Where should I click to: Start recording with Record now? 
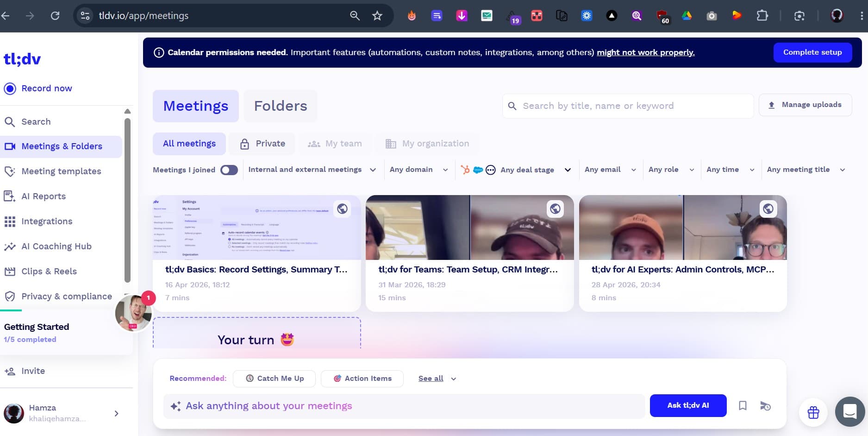(38, 88)
